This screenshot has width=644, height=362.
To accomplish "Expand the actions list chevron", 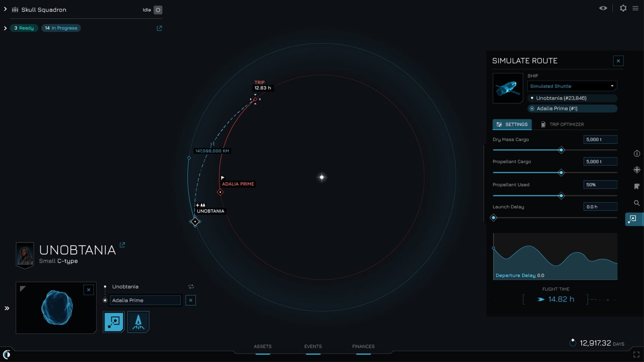I will 5,28.
